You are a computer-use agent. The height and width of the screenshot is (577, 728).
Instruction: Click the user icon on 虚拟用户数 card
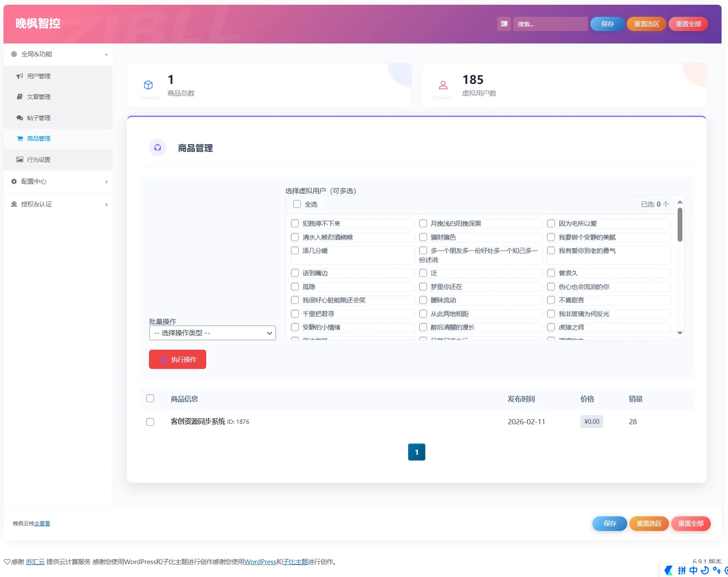click(443, 85)
